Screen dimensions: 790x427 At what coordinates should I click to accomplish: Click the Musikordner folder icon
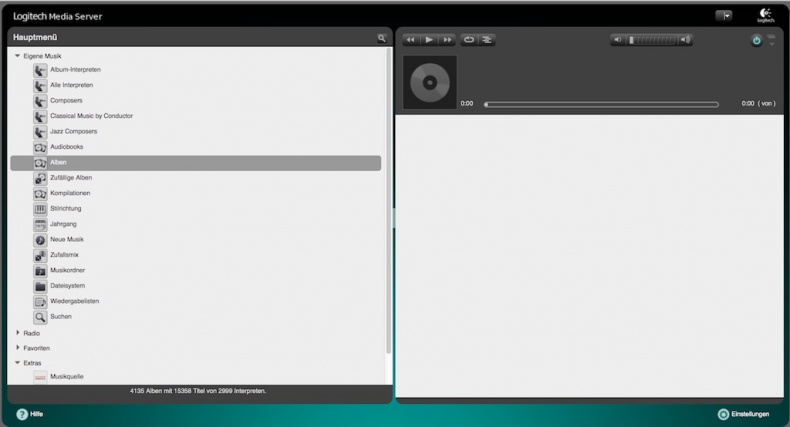tap(41, 271)
